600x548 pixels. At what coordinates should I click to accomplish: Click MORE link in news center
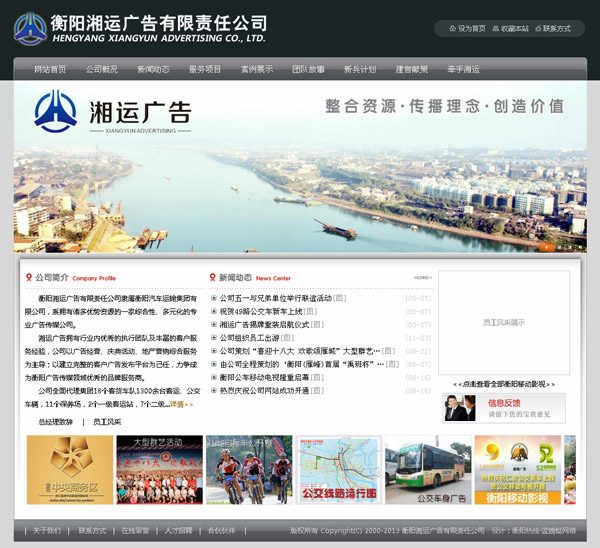pos(423,278)
